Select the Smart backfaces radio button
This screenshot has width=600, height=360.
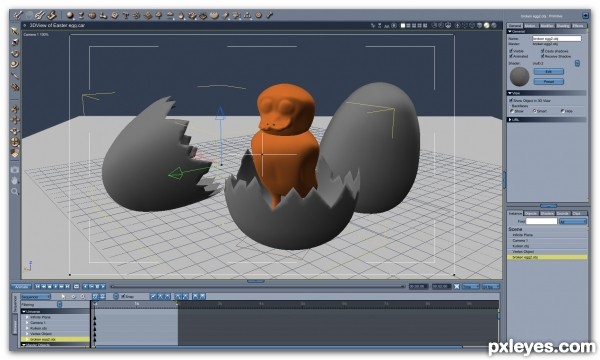[x=535, y=111]
